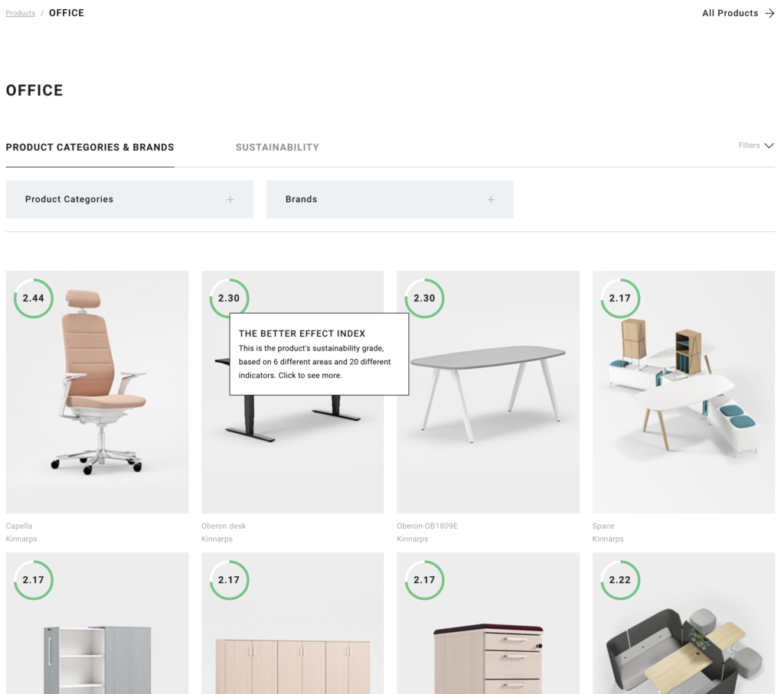784x694 pixels.
Task: Click the Better Effect Index tooltip
Action: tap(319, 354)
